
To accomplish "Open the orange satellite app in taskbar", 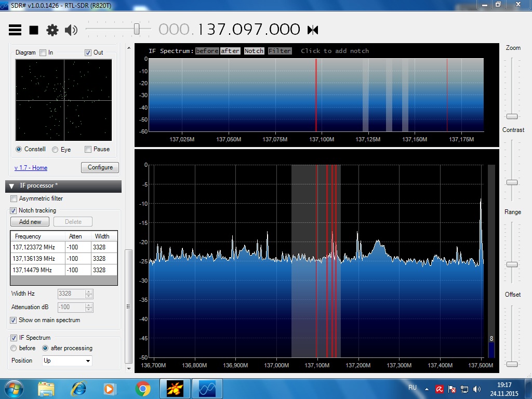I will pyautogui.click(x=175, y=389).
